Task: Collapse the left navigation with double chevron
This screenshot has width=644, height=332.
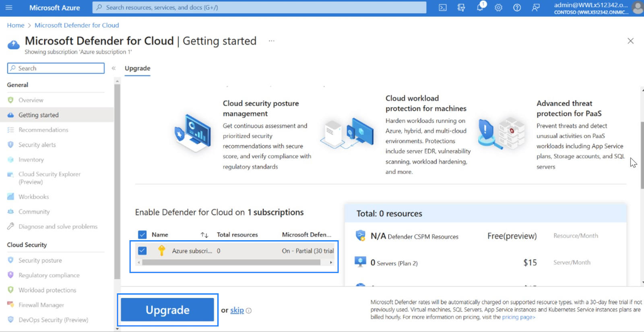Action: (114, 68)
